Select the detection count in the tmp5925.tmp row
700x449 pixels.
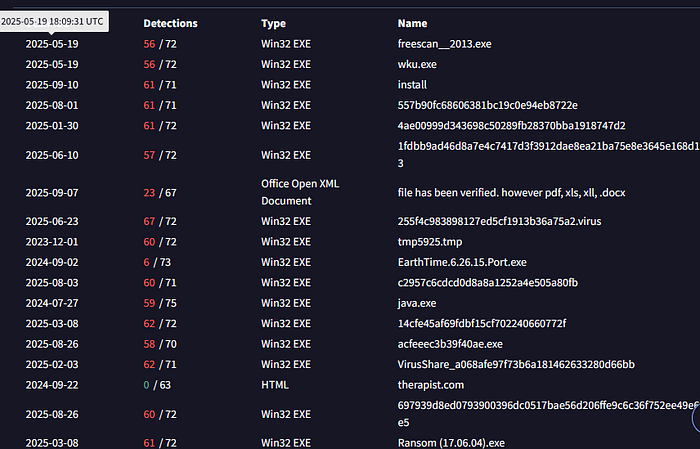coord(160,242)
